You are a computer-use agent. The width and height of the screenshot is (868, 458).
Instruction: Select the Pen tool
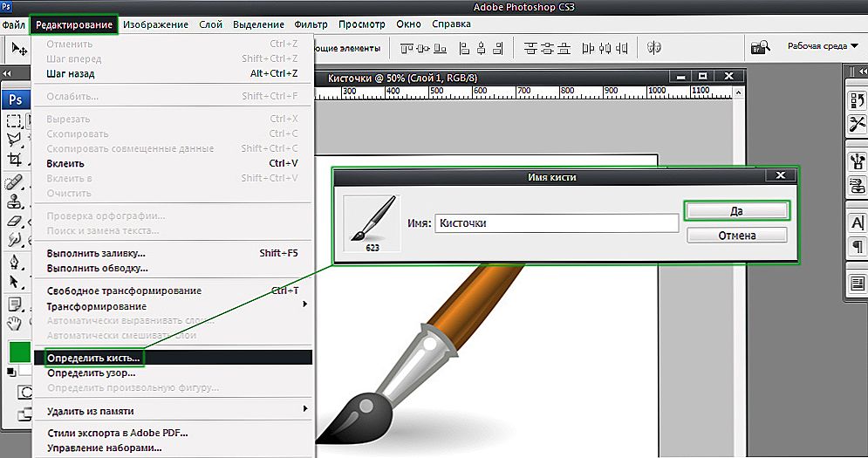click(14, 261)
